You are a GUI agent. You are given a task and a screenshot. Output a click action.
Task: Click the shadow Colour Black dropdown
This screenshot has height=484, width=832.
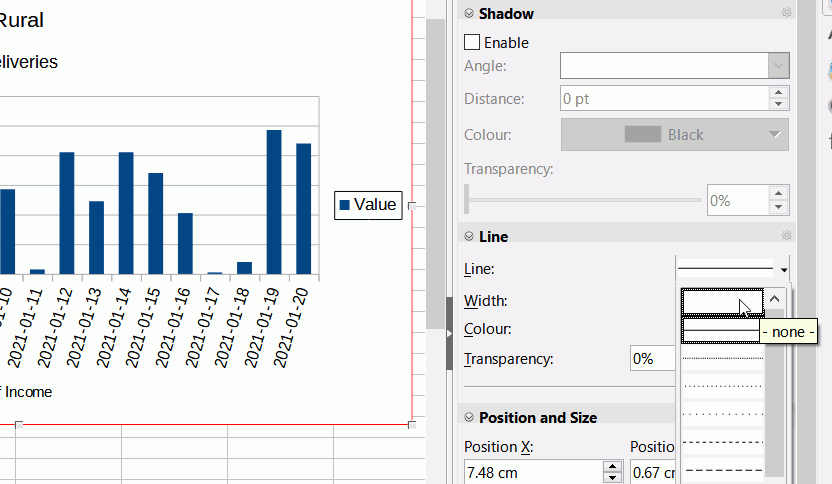(674, 135)
